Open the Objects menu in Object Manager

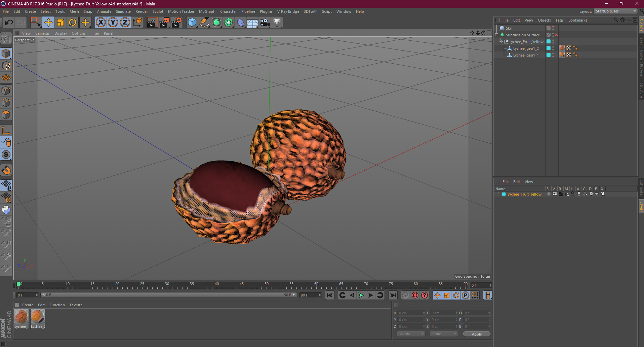(544, 20)
